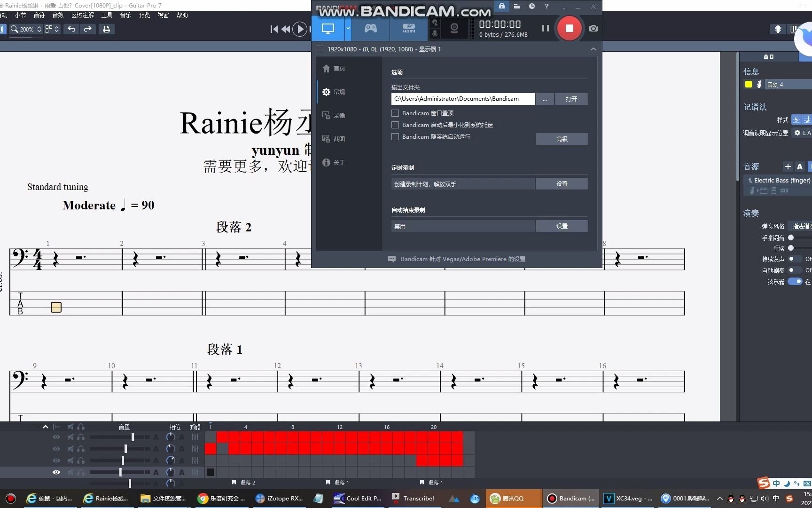The image size is (812, 508).
Task: Open 关于 tab in Bandicam sidebar
Action: click(334, 163)
